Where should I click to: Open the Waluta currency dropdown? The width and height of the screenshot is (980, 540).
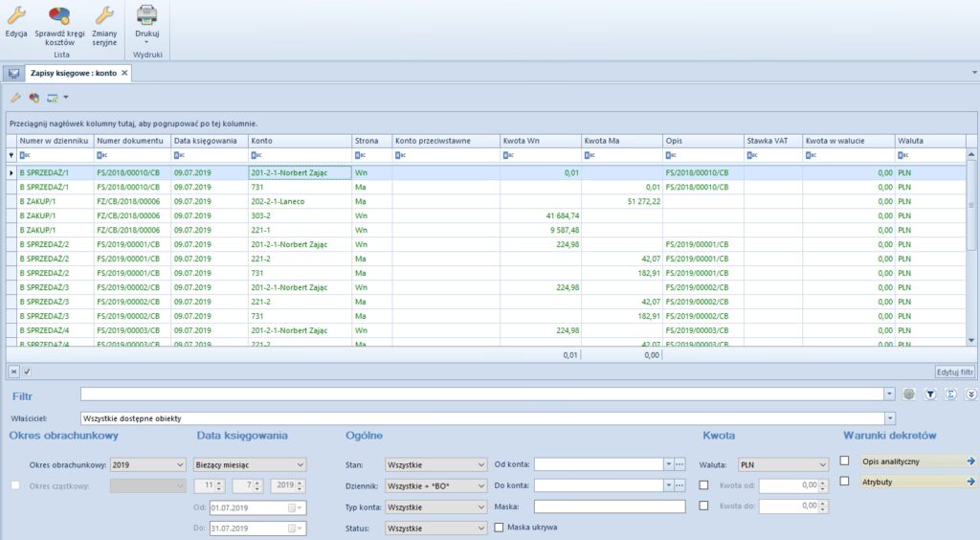pos(782,464)
